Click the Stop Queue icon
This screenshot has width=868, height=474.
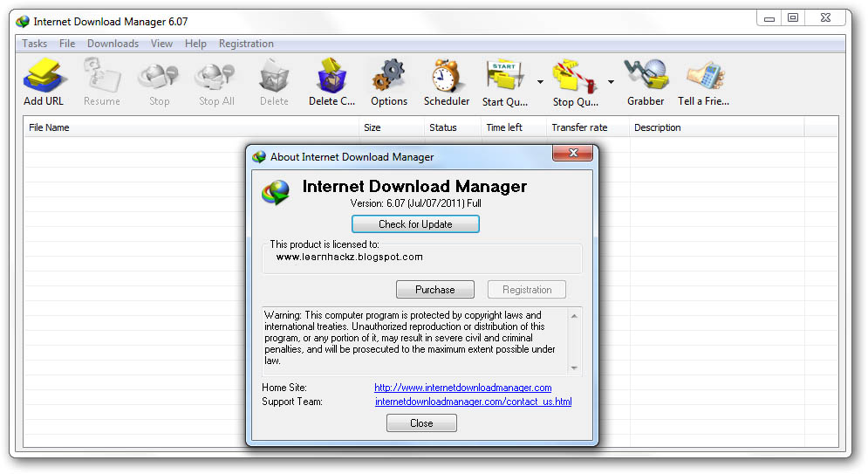point(575,77)
